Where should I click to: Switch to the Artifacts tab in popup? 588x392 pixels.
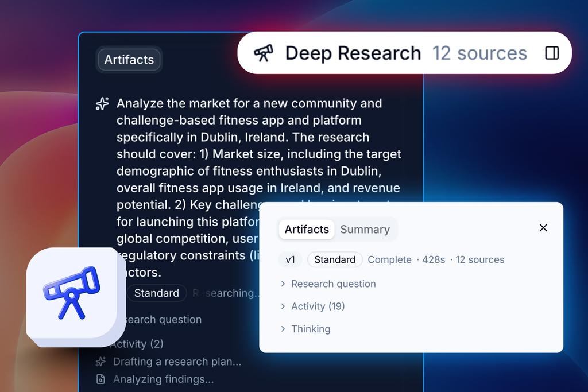click(x=307, y=230)
